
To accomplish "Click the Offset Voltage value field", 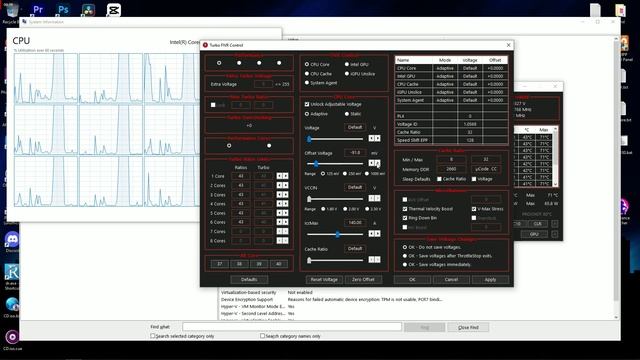I will click(x=355, y=153).
